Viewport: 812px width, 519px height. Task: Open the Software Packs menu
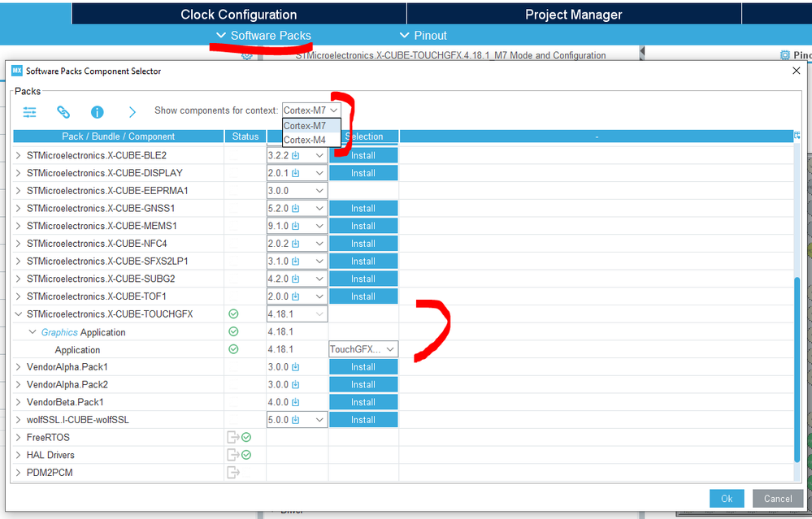click(x=263, y=36)
